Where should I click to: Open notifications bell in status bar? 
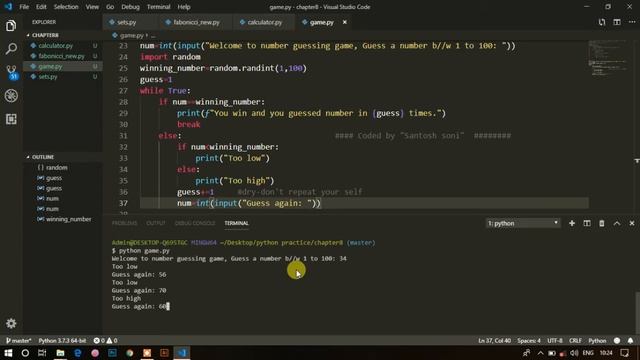point(630,340)
